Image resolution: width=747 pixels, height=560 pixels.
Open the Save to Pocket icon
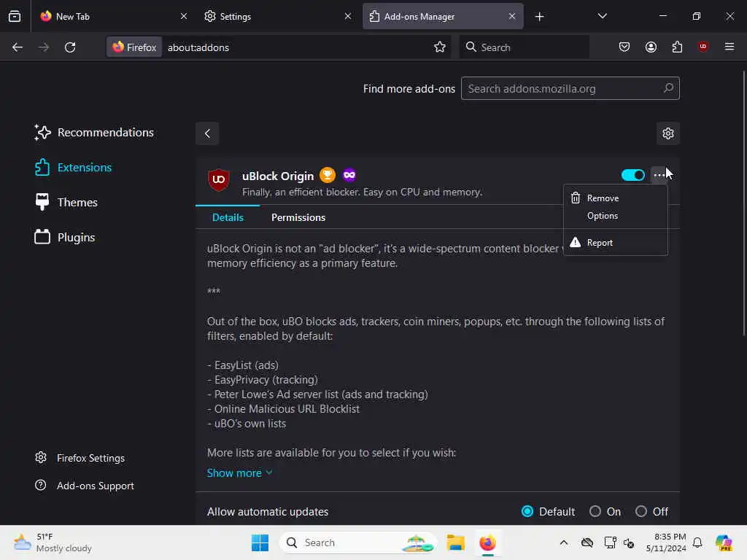tap(624, 47)
